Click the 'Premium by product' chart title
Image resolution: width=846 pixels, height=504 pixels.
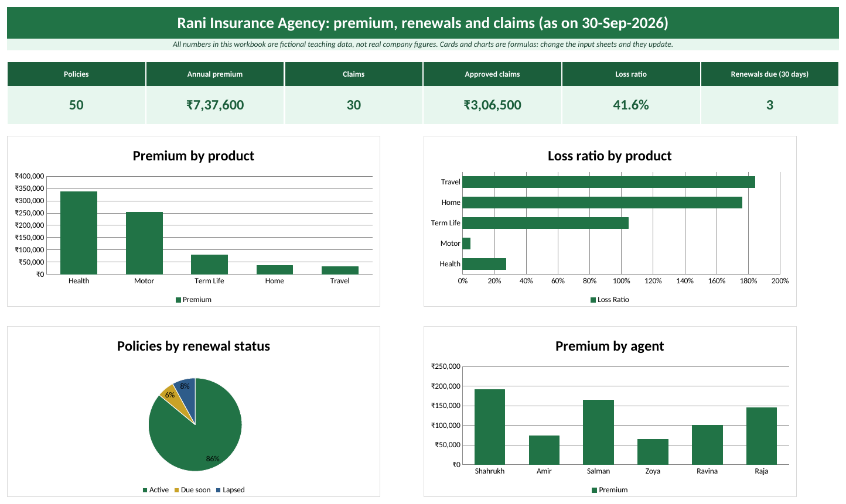point(193,156)
